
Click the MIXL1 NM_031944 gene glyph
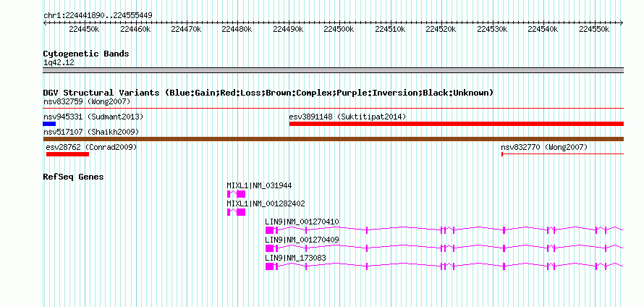point(236,194)
